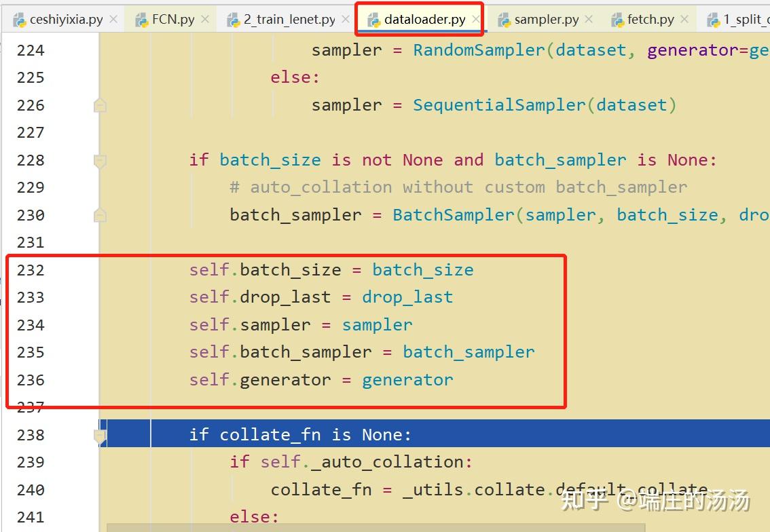Viewport: 770px width, 532px height.
Task: Click the Python file icon on dataloader.py tab
Action: [x=374, y=19]
